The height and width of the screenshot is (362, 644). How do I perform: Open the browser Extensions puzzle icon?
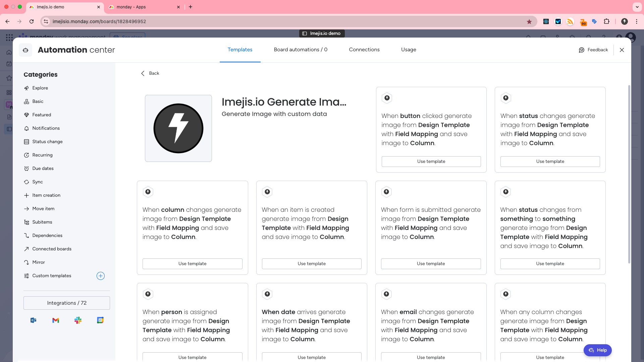(x=606, y=21)
